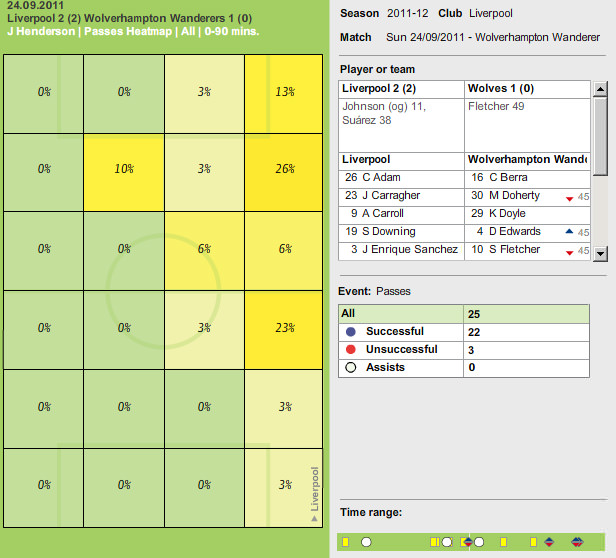This screenshot has width=616, height=558.
Task: Choose player 3 J Enrique Sanchez
Action: click(402, 250)
